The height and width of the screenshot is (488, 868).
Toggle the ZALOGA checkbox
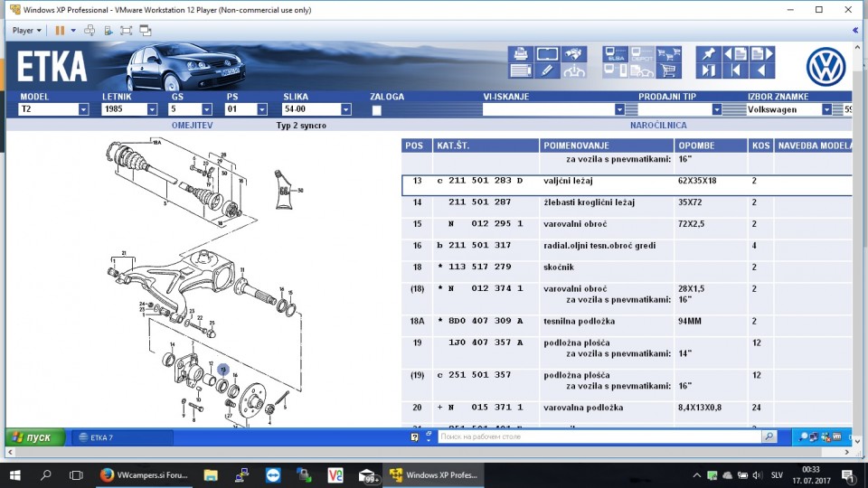pyautogui.click(x=376, y=110)
